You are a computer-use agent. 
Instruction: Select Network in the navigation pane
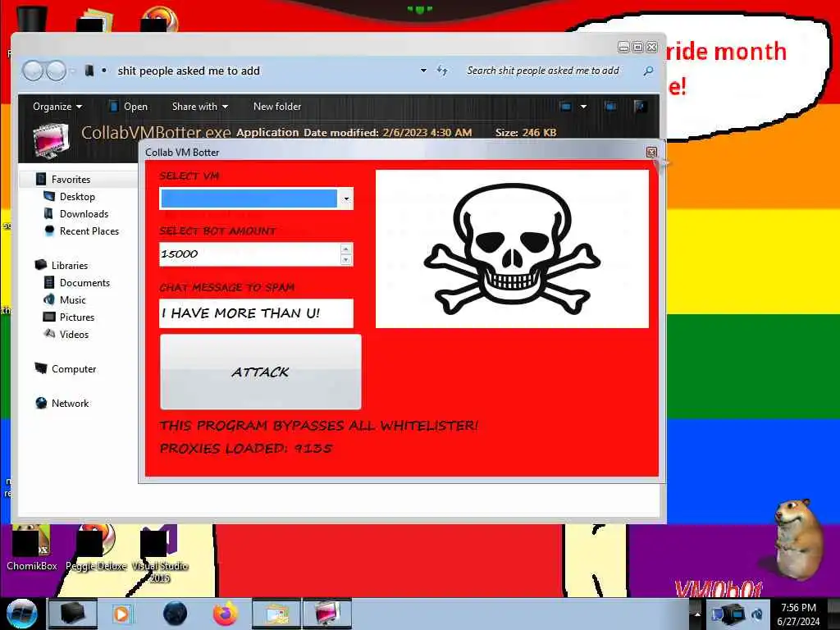pos(71,403)
